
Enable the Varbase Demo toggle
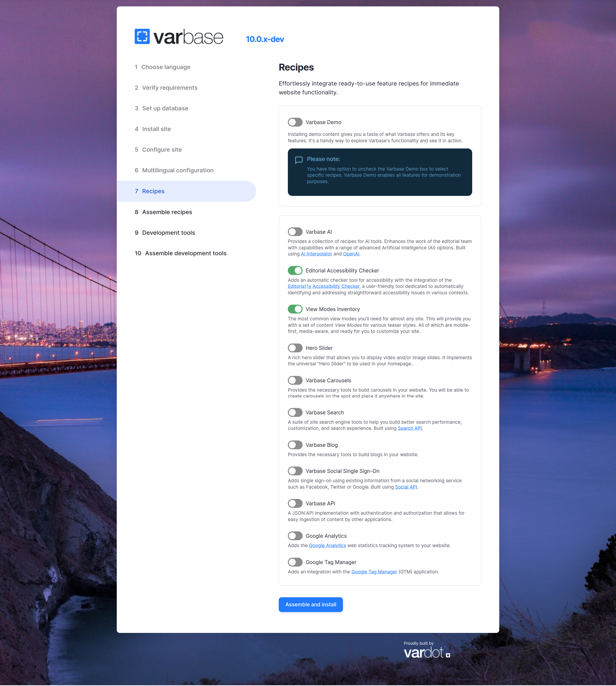pos(295,122)
